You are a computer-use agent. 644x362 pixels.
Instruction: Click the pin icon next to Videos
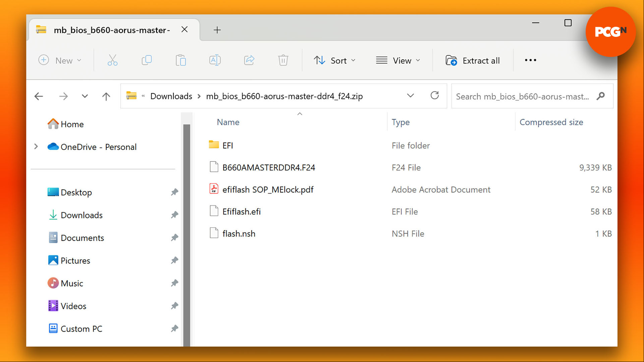click(174, 306)
